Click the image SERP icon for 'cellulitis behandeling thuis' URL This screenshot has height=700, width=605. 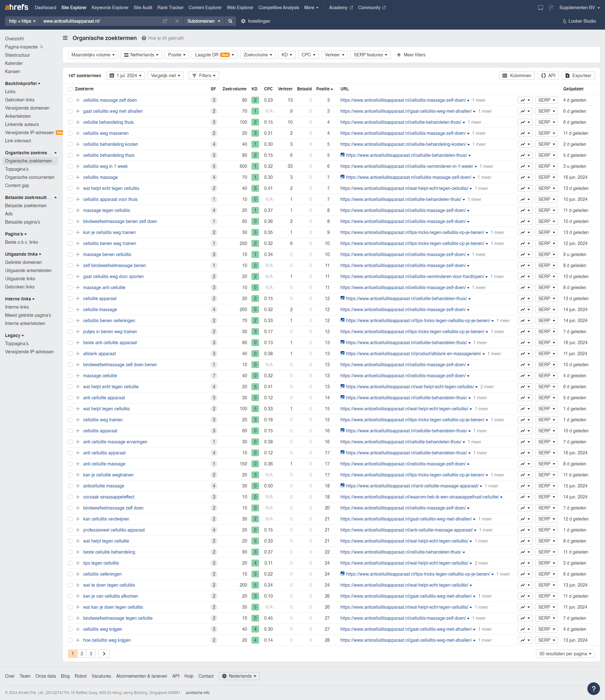point(343,155)
